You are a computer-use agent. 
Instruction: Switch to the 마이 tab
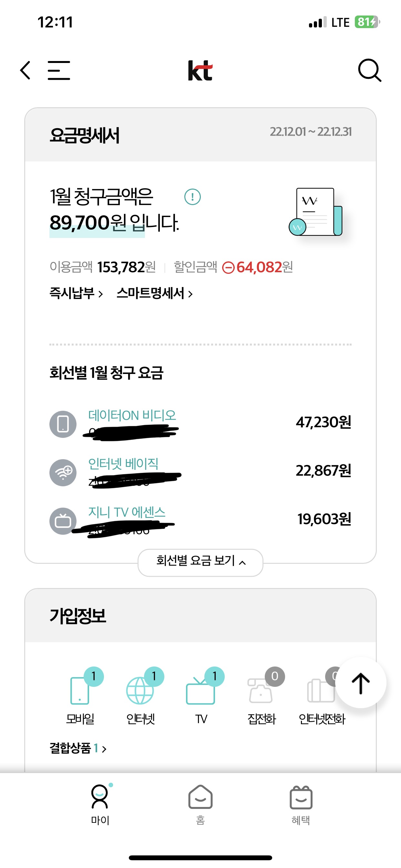pos(100,804)
